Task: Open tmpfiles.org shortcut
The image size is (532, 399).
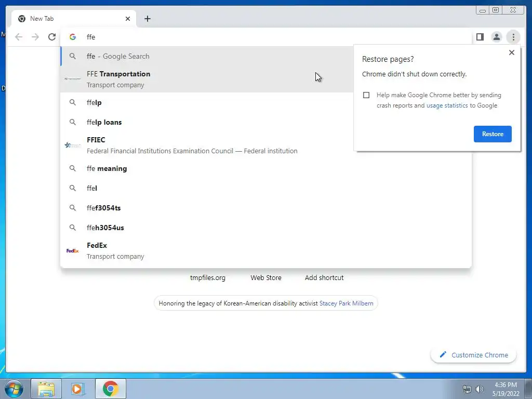Action: [x=208, y=277]
